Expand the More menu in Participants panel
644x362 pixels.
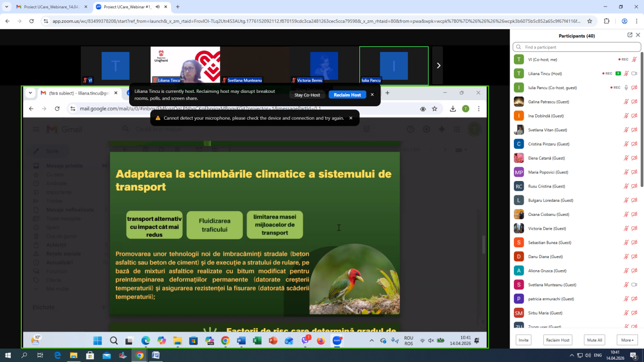(x=627, y=340)
